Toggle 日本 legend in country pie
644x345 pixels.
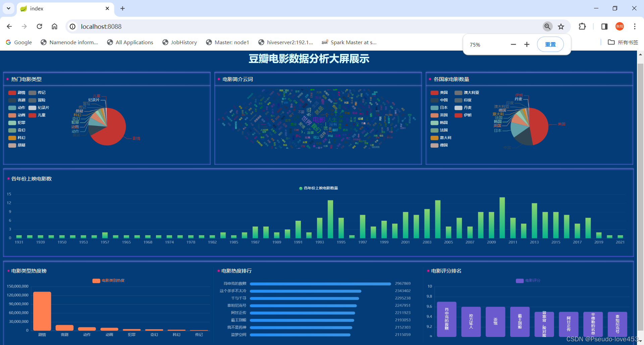[439, 108]
